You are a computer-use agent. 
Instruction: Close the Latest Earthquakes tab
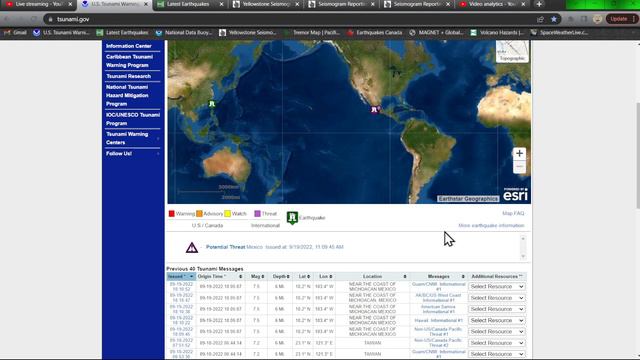(221, 4)
